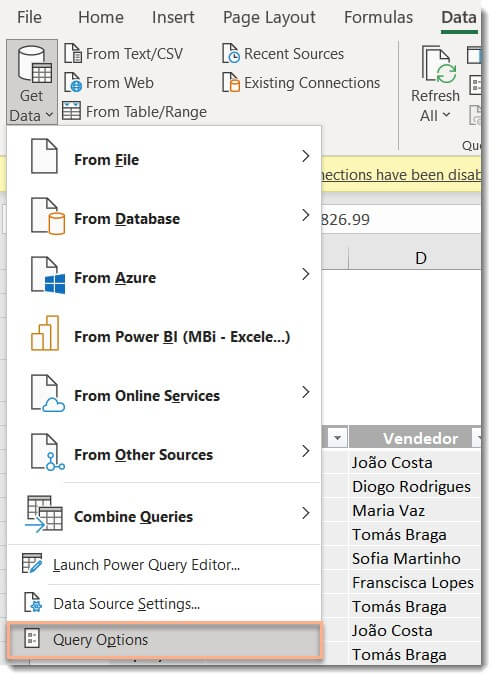The image size is (496, 680).
Task: Open the Refresh All dropdown arrow
Action: click(446, 115)
